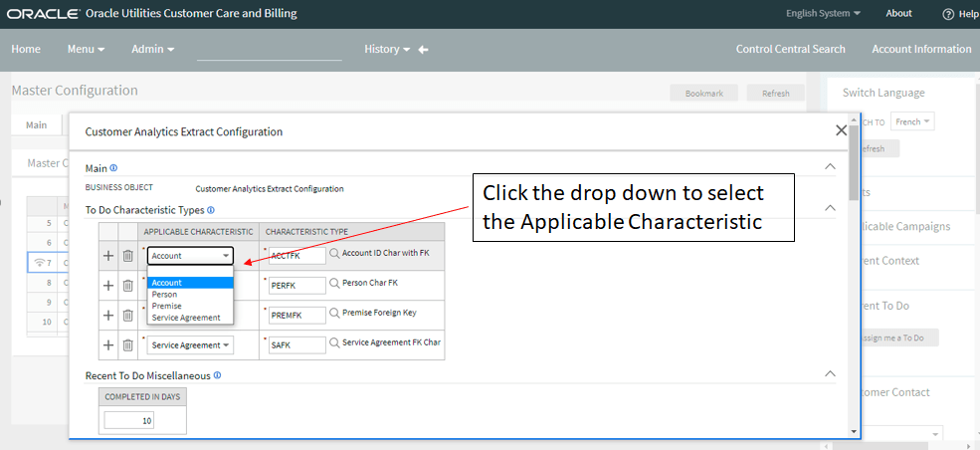
Task: Add a row above the Account characteristic
Action: tap(108, 256)
